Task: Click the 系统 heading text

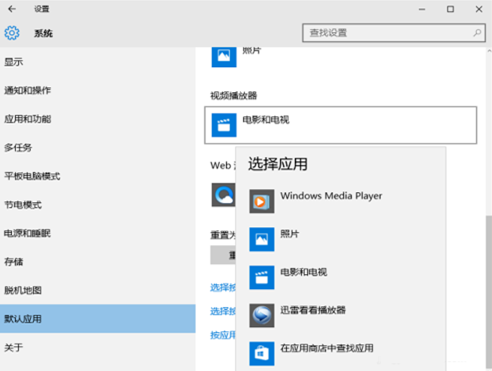Action: 43,33
